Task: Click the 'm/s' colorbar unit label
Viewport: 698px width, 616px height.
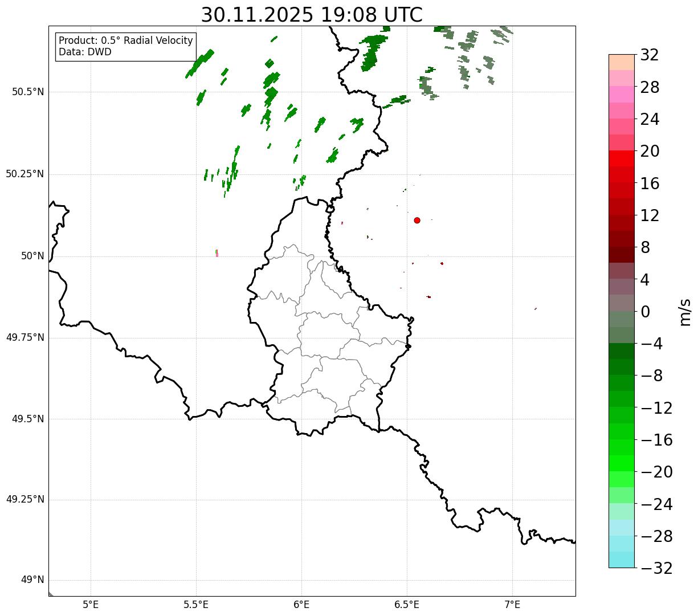Action: [685, 312]
